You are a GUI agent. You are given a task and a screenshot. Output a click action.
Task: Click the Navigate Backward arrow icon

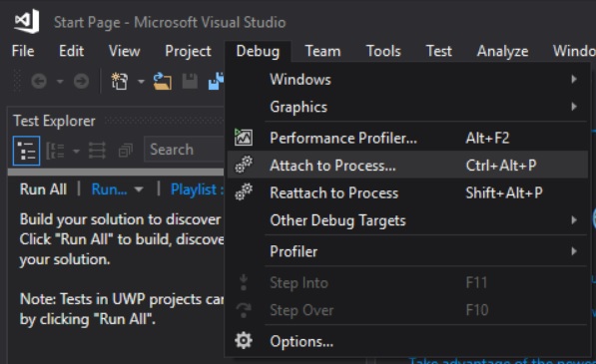39,81
